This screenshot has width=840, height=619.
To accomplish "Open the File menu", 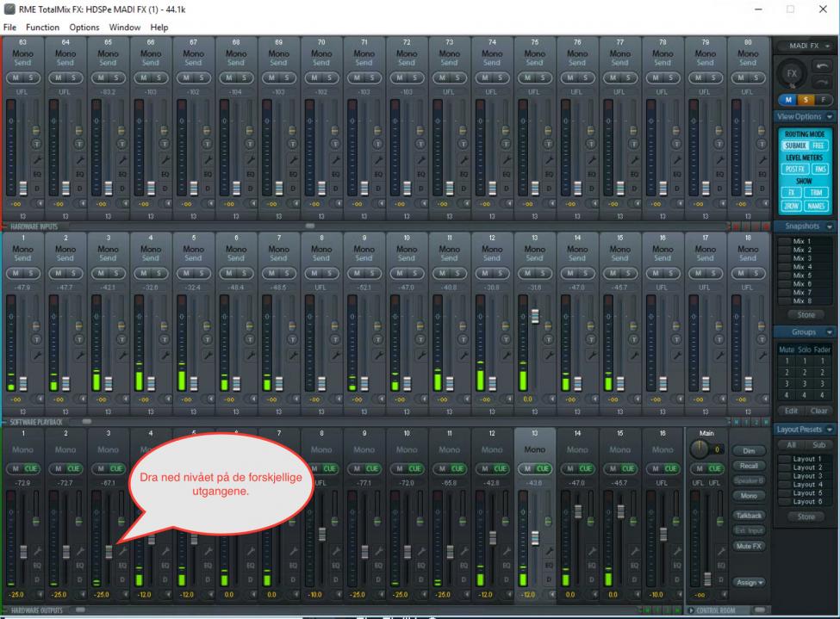I will (9, 28).
